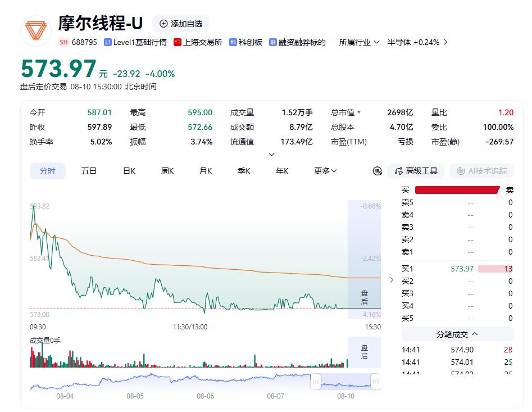Collapse order book panel arrow

click(x=392, y=280)
